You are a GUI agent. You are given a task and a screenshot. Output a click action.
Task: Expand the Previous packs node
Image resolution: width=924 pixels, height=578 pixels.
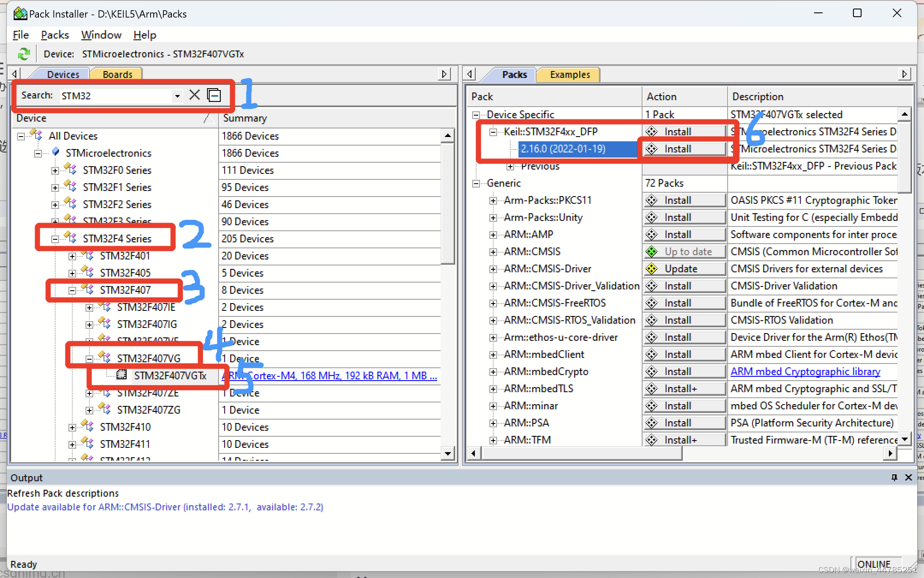510,166
